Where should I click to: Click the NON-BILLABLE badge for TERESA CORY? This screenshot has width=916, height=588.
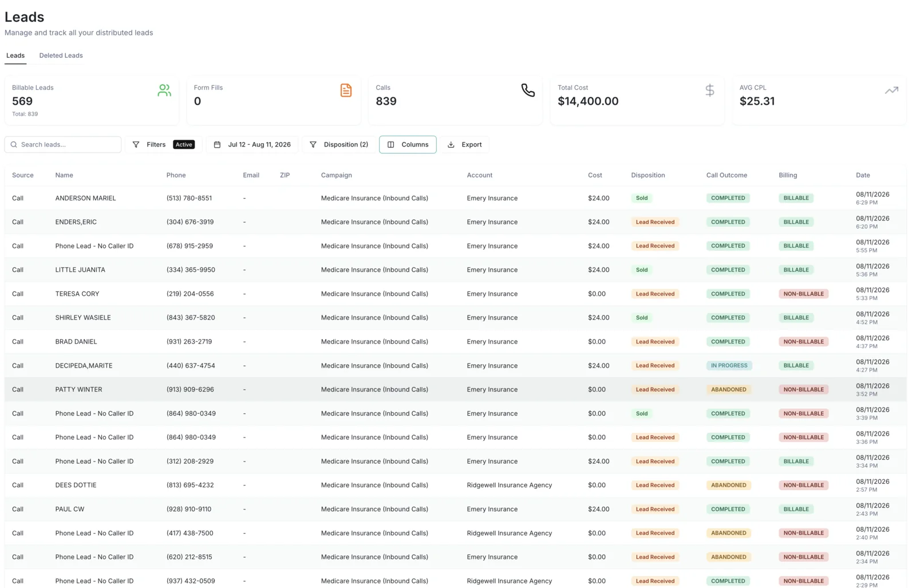[x=803, y=294]
